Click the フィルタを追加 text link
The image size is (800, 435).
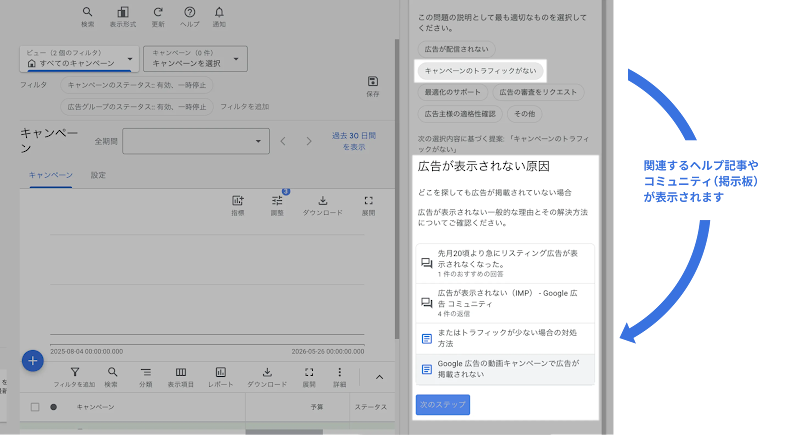click(x=245, y=107)
